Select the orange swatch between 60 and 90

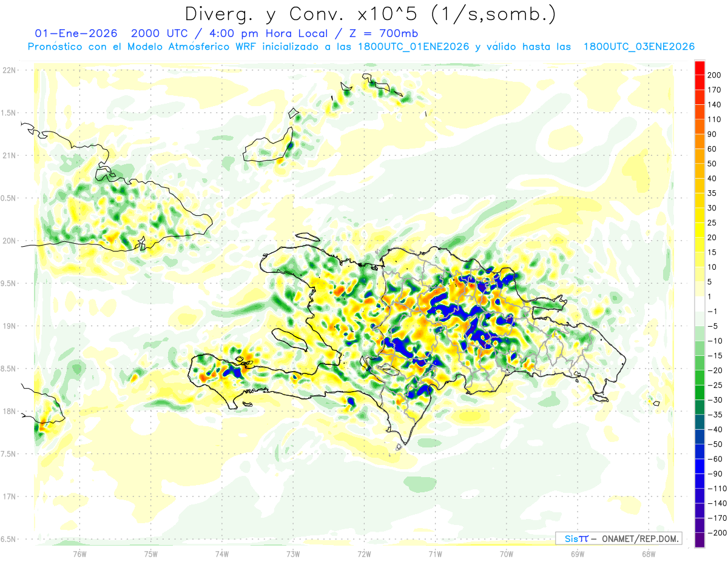click(699, 142)
